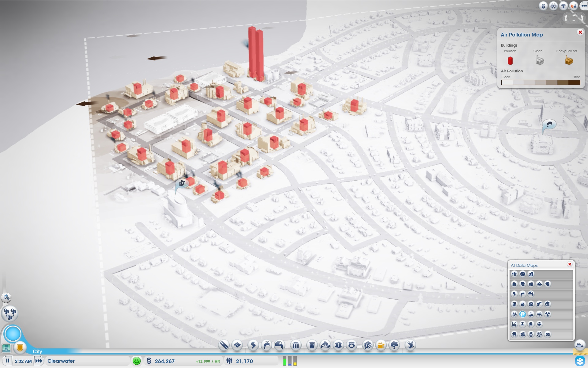Screen dimensions: 588x368
Task: Click the Air Pollution gradient legend bar
Action: coord(541,82)
